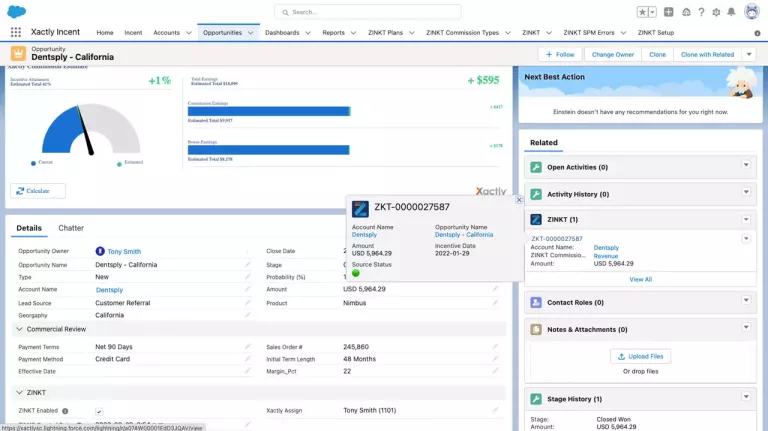Viewport: 768px width, 431px height.
Task: Open the Notifications bell
Action: click(x=731, y=12)
